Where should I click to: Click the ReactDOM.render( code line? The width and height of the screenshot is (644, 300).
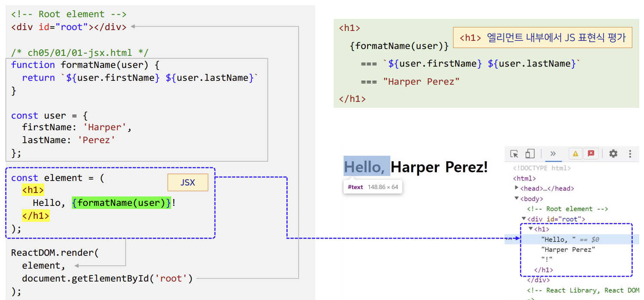(x=55, y=253)
